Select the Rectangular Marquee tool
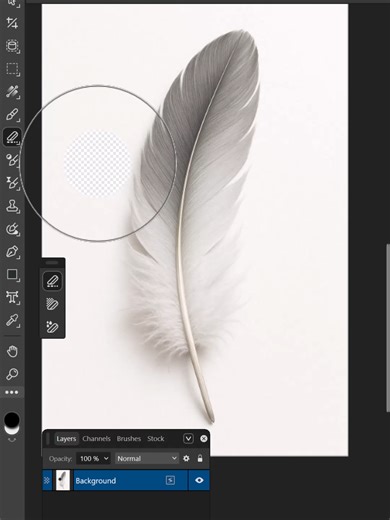This screenshot has height=520, width=390. tap(12, 69)
